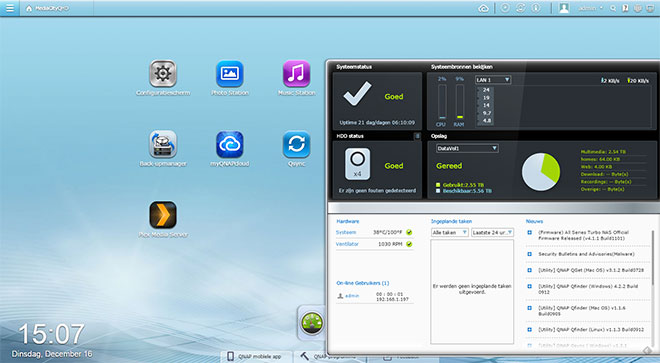Expand the QNAP Qfinder (Windows) news item
The width and height of the screenshot is (660, 363).
[530, 286]
